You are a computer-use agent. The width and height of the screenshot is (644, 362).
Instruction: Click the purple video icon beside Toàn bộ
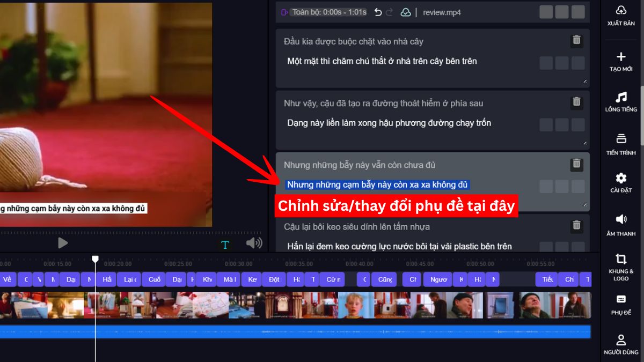click(x=284, y=12)
